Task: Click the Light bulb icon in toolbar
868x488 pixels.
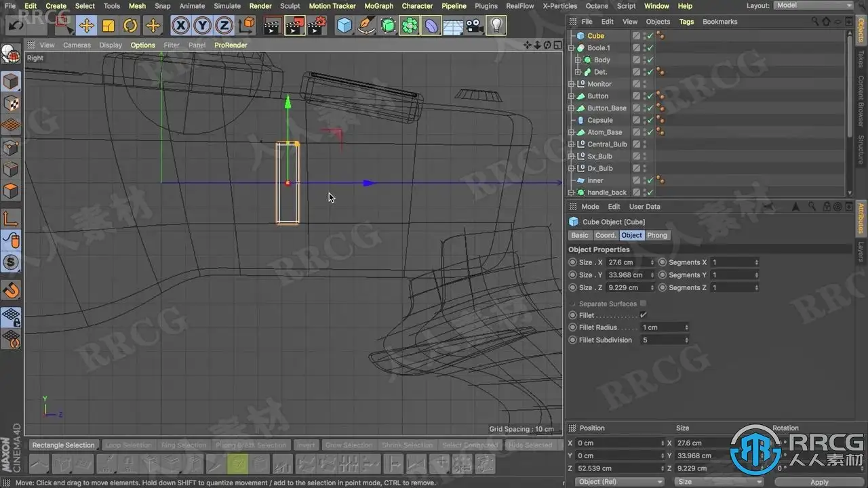Action: click(x=496, y=26)
